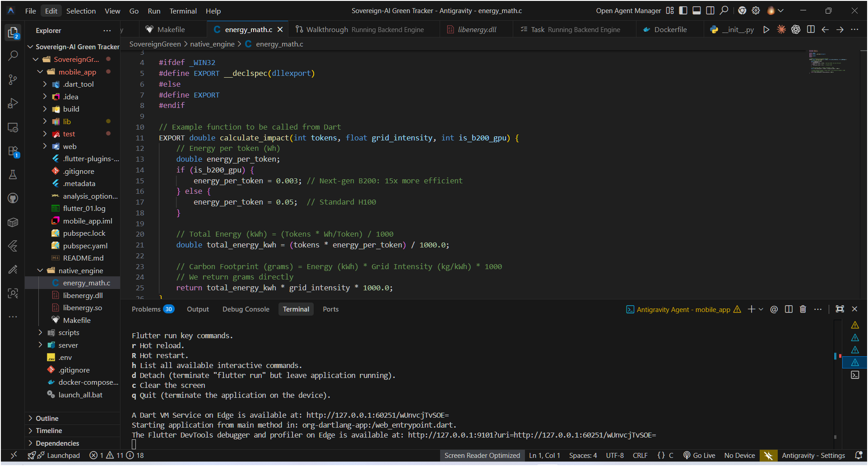868x466 pixels.
Task: Open the Testing flask view
Action: tap(13, 175)
